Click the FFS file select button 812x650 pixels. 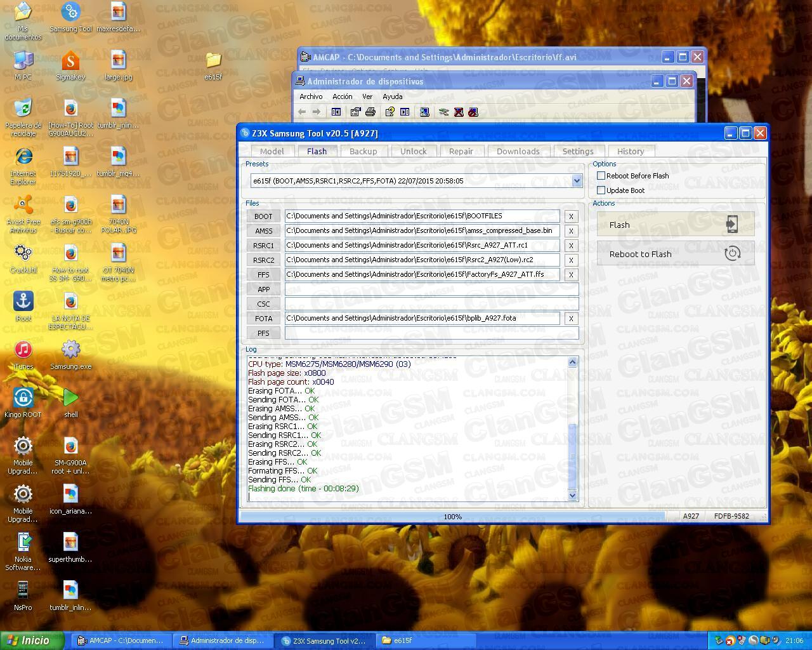pos(263,275)
